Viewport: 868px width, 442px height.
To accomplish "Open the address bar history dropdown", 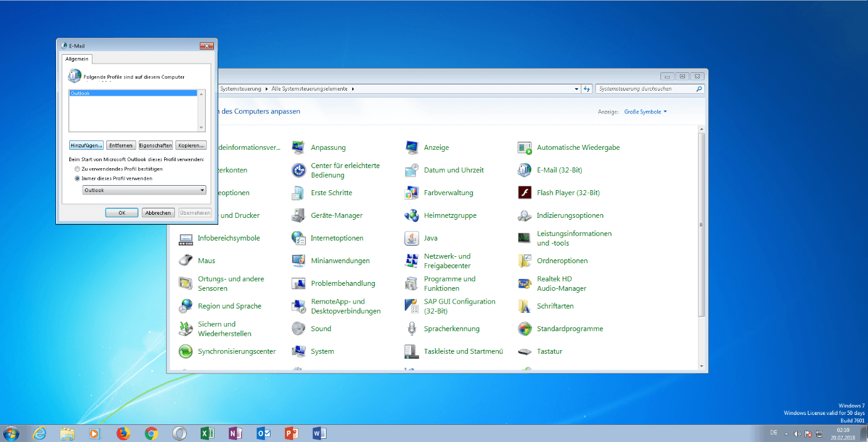I will click(577, 89).
